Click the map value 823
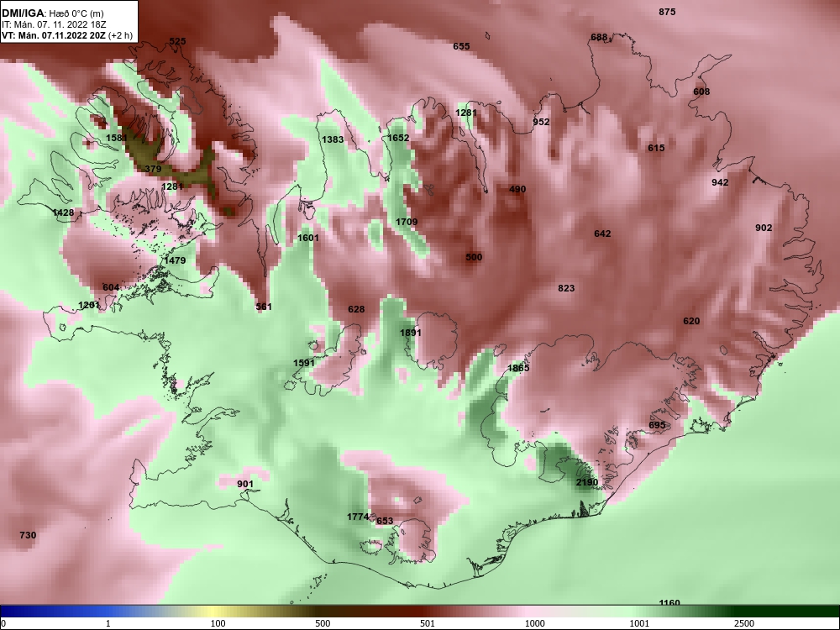The height and width of the screenshot is (630, 840). tap(566, 289)
